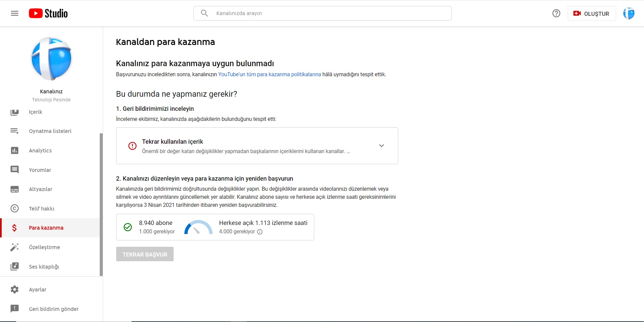Click Bu durumda ne yapmanız gerekir heading
The image size is (644, 322).
(177, 94)
